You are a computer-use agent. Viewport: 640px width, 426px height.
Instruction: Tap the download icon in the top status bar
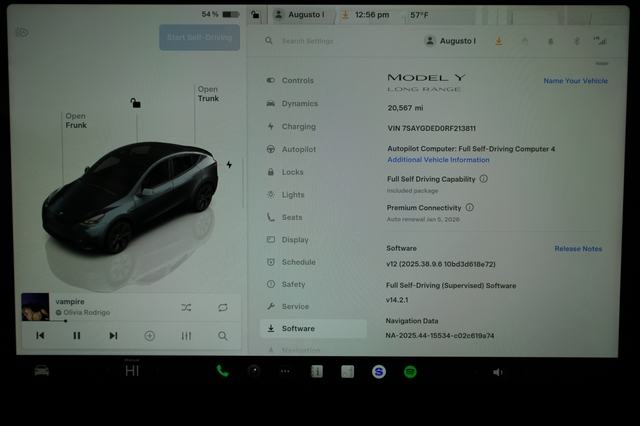pyautogui.click(x=345, y=15)
